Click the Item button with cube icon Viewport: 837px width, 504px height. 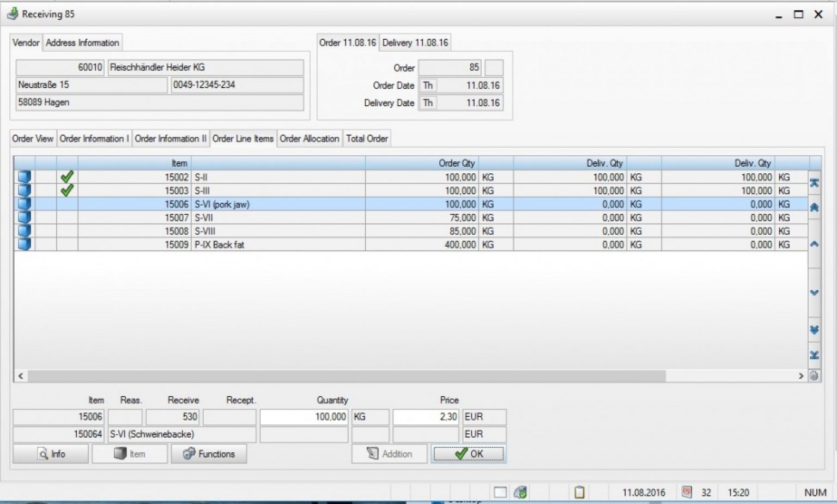(x=129, y=453)
